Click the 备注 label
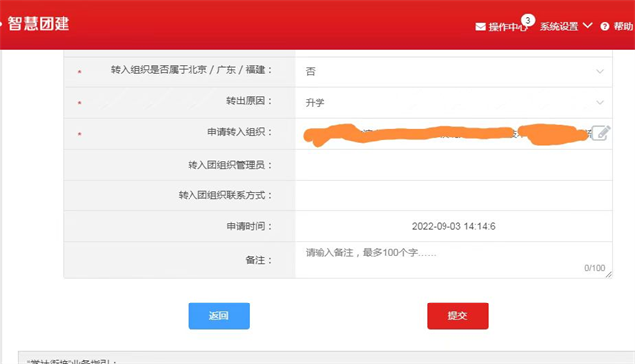This screenshot has height=364, width=635. 258,260
